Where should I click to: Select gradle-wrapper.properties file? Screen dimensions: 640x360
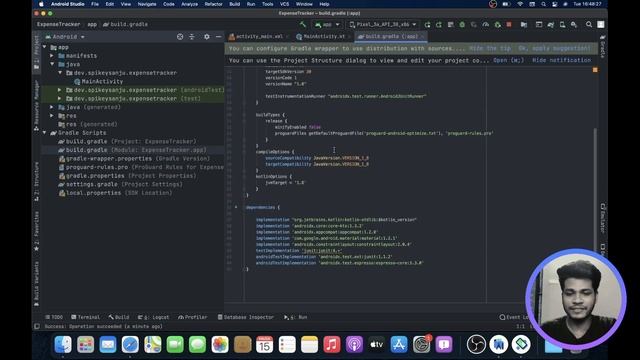[x=134, y=159]
